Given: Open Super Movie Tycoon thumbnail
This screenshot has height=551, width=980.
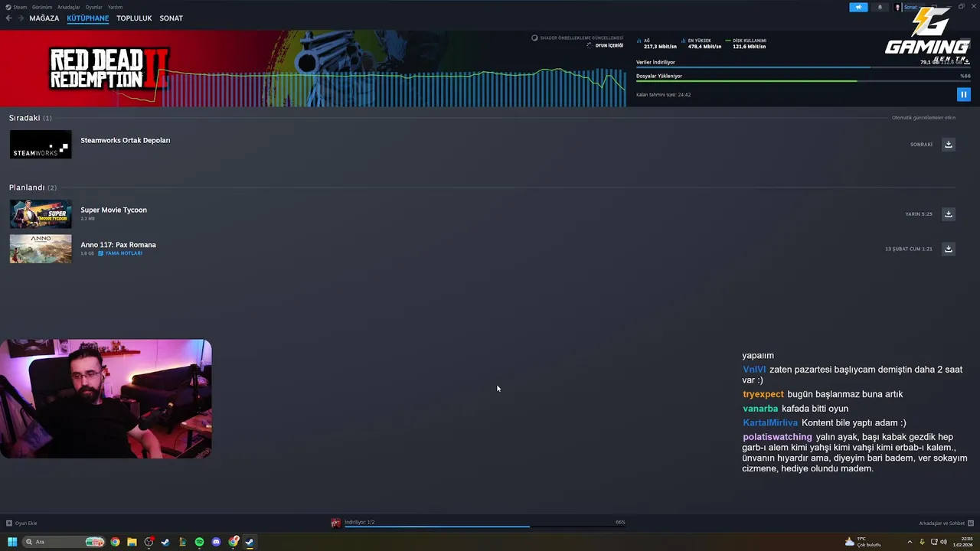Looking at the screenshot, I should (x=41, y=214).
